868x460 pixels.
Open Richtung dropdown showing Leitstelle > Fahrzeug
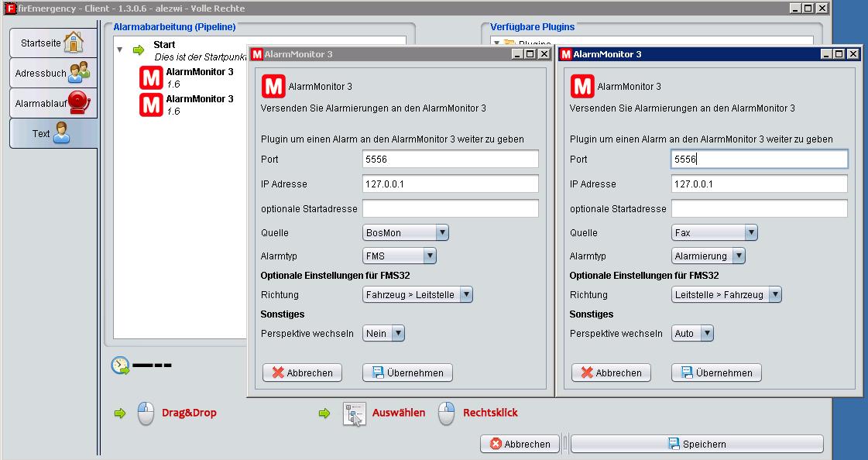coord(726,294)
